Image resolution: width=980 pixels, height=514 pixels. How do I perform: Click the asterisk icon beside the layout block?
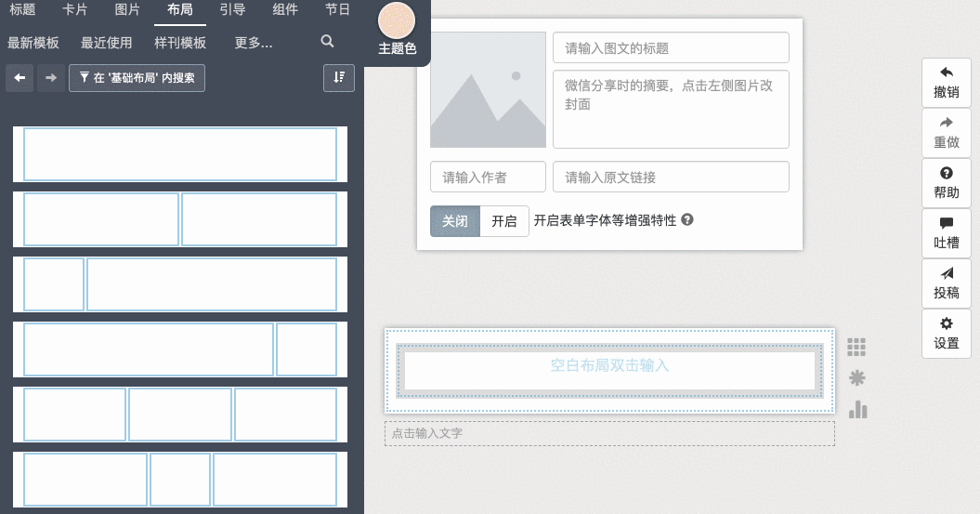856,377
